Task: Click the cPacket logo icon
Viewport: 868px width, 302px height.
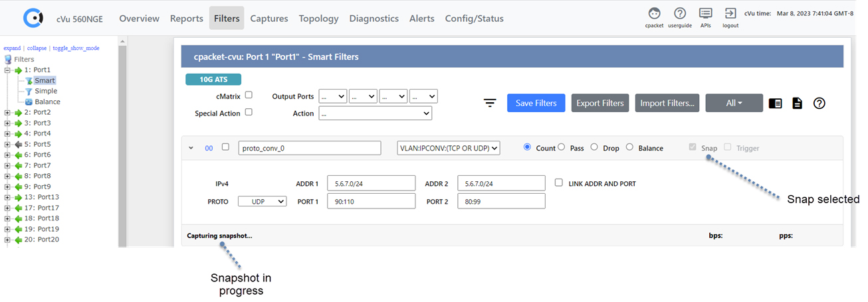Action: pos(33,18)
